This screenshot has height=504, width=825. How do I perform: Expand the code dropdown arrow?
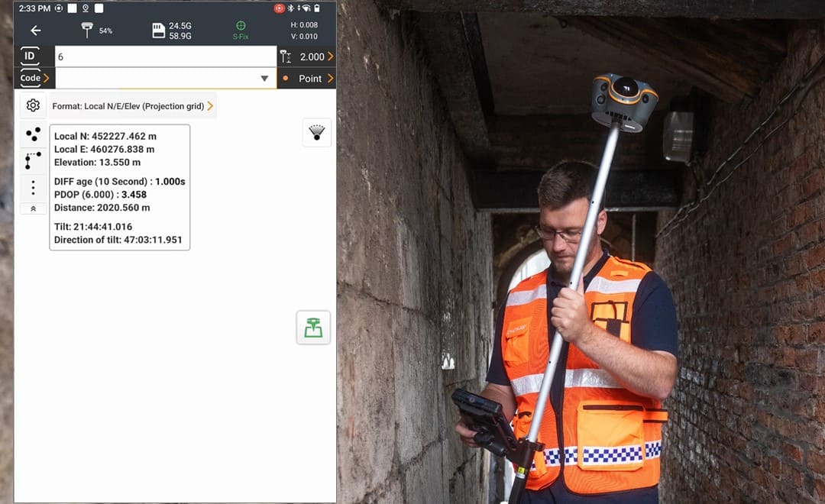coord(264,79)
